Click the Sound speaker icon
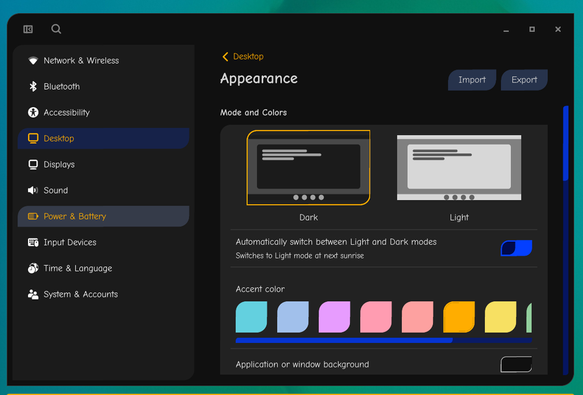This screenshot has height=395, width=583. (x=33, y=190)
